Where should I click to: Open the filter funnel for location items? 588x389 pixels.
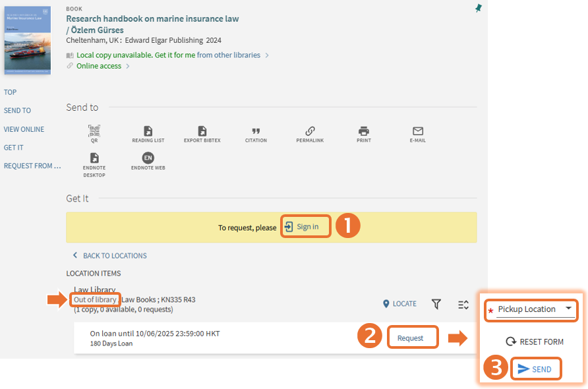[436, 304]
